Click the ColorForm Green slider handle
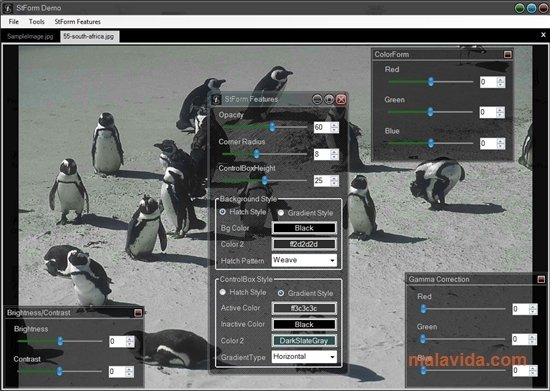Screen dimensions: 550x391 [x=430, y=112]
